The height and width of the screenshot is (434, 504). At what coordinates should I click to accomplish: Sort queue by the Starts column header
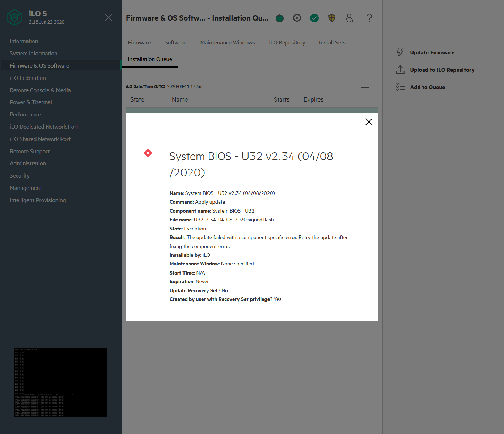pos(281,100)
